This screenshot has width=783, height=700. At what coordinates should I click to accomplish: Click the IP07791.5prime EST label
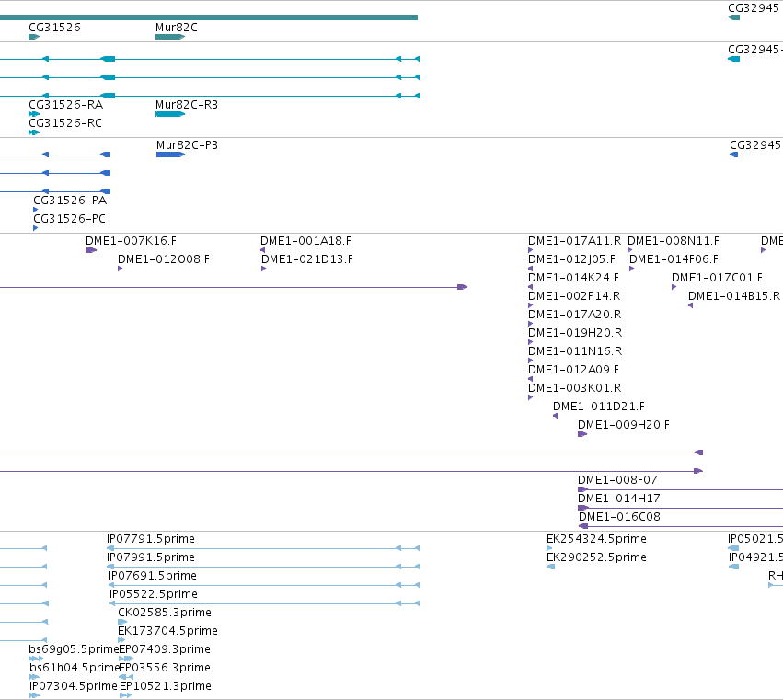pos(151,539)
